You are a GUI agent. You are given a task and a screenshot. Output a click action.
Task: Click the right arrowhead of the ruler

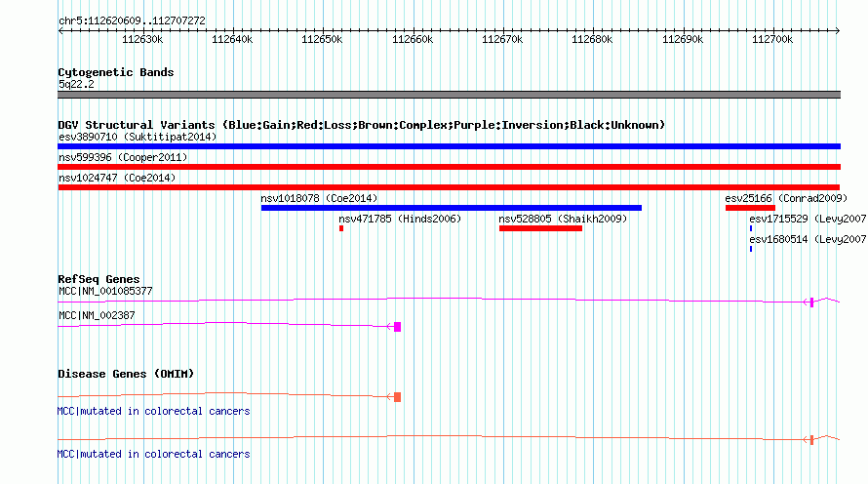click(x=838, y=31)
